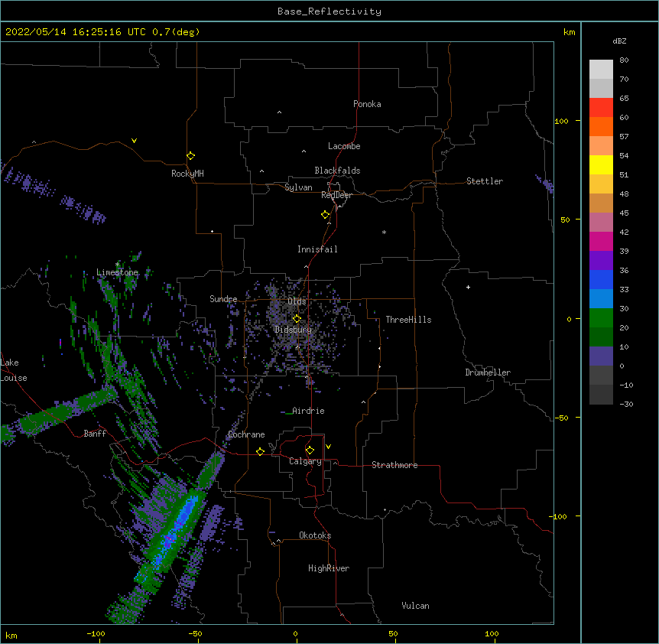Click the RockyMH map label
This screenshot has width=659, height=644.
(187, 174)
